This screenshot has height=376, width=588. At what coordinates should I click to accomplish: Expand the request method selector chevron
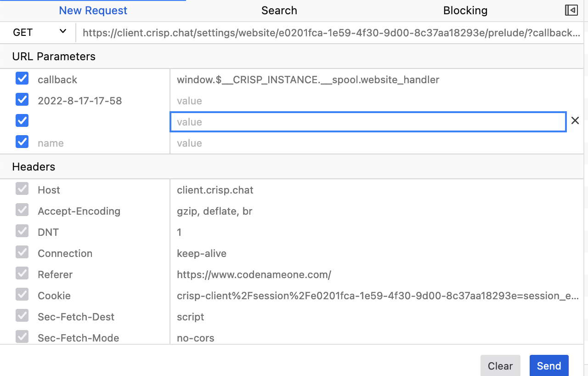63,32
